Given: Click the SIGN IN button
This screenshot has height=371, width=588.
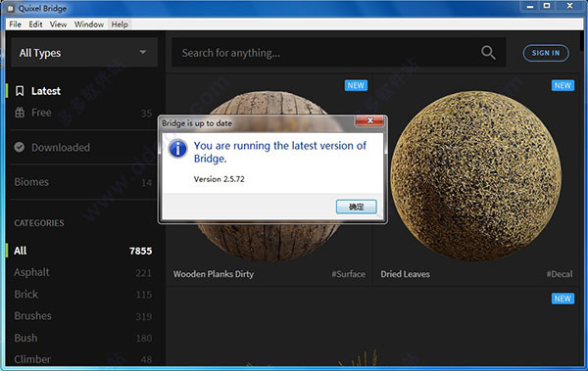Looking at the screenshot, I should pyautogui.click(x=546, y=53).
